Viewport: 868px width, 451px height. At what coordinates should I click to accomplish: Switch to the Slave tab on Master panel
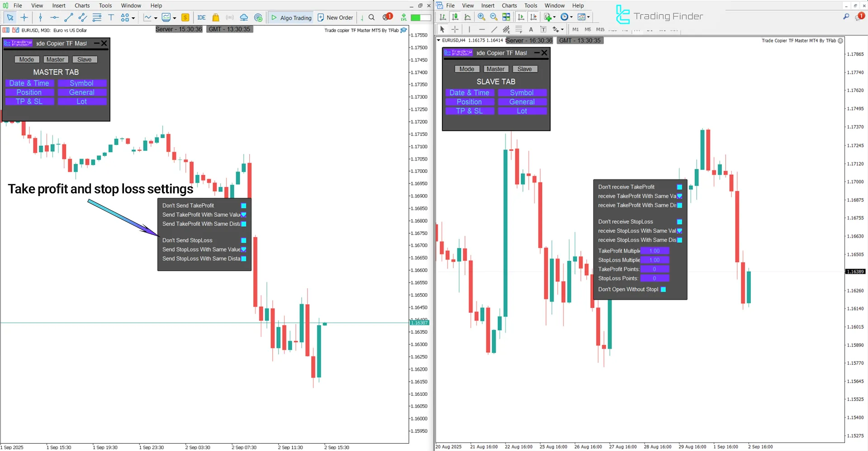[x=85, y=59]
